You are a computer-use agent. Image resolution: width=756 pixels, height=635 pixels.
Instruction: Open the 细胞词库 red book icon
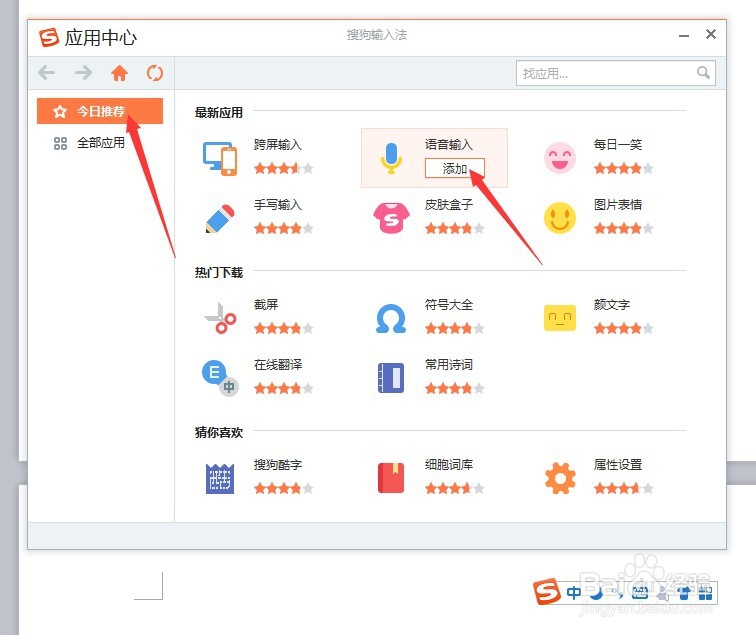391,478
